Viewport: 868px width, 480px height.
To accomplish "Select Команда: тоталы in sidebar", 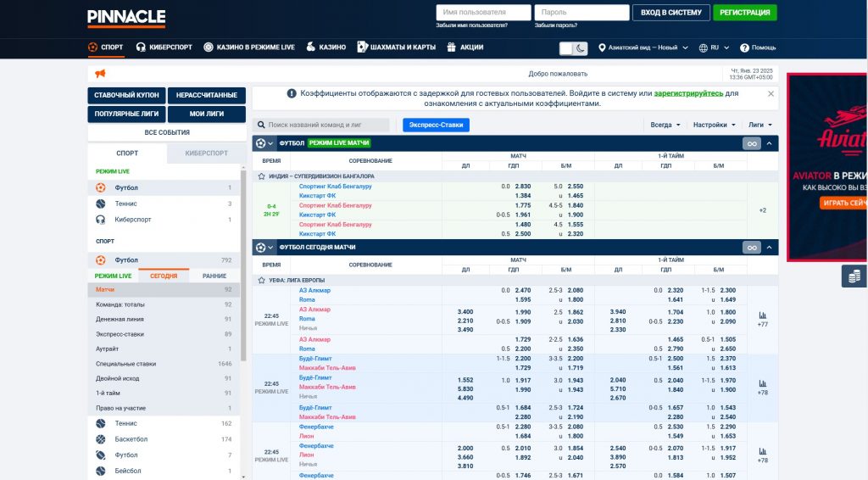I will click(164, 304).
